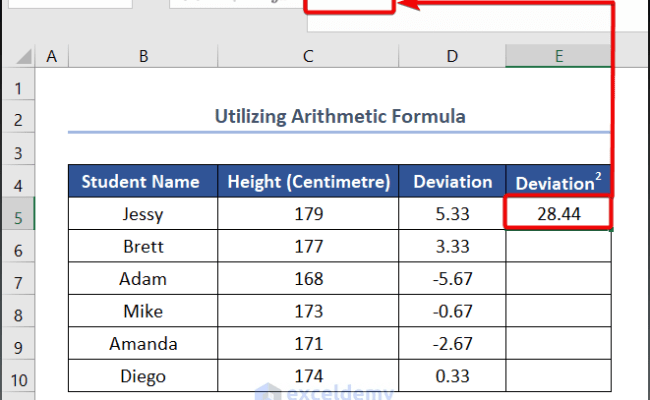Viewport: 650px width, 400px height.
Task: Click the deviation value -5.67
Action: point(452,279)
